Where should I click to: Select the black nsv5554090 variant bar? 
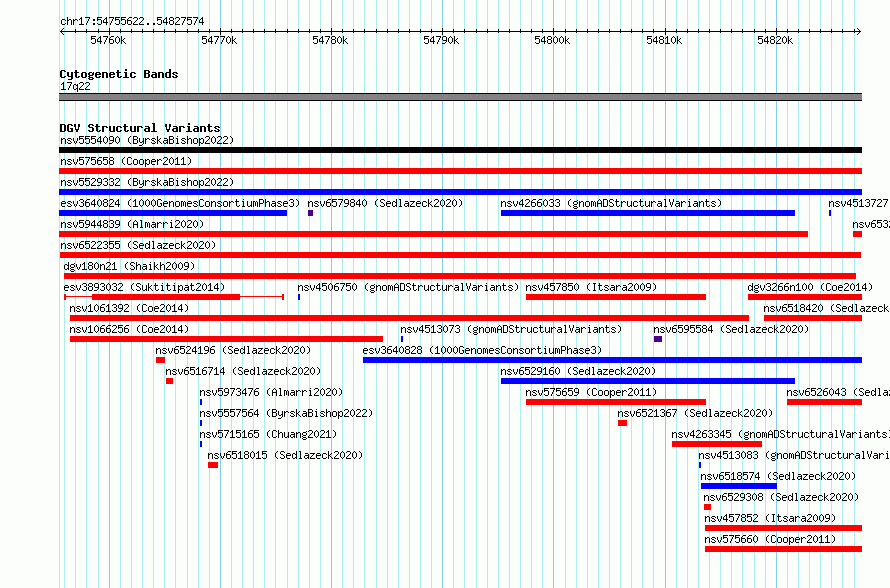pos(460,150)
